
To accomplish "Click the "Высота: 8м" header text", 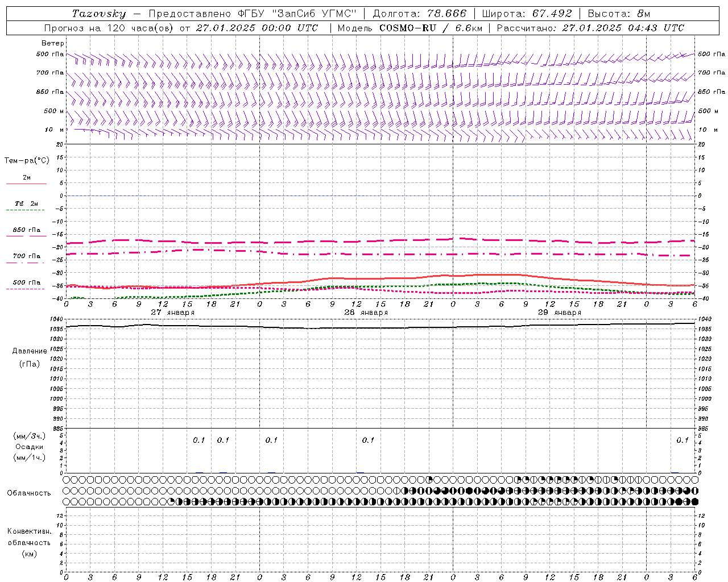I will (x=619, y=14).
